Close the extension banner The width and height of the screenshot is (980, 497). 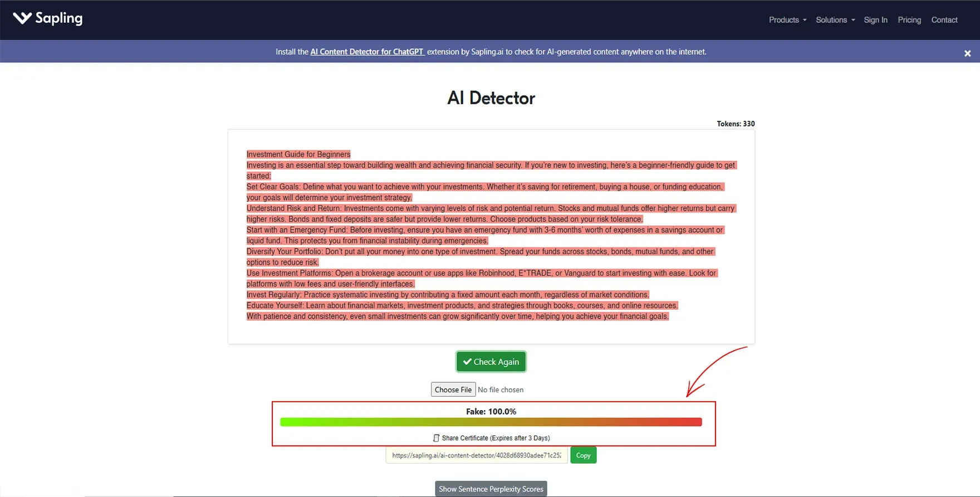967,53
